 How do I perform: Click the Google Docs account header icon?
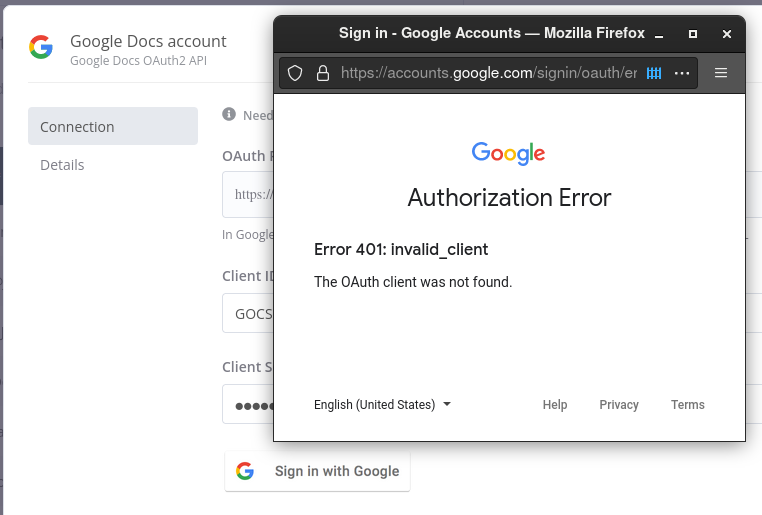click(41, 46)
